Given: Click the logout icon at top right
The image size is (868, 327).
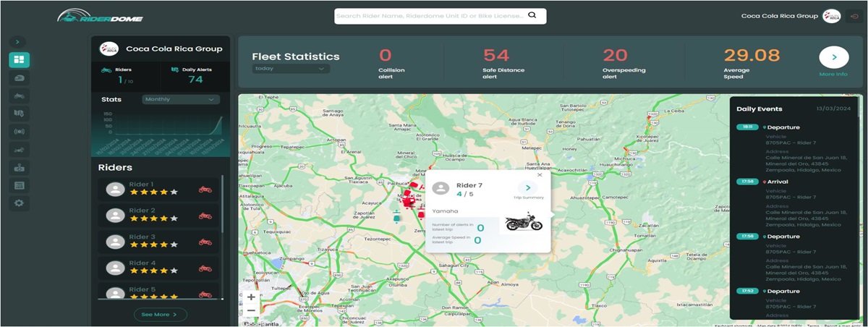Looking at the screenshot, I should click(x=853, y=16).
